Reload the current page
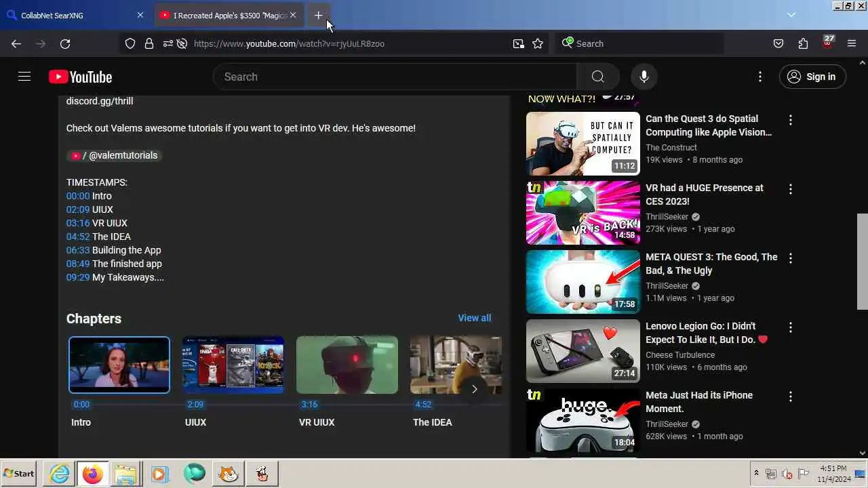This screenshot has width=868, height=488. (65, 43)
